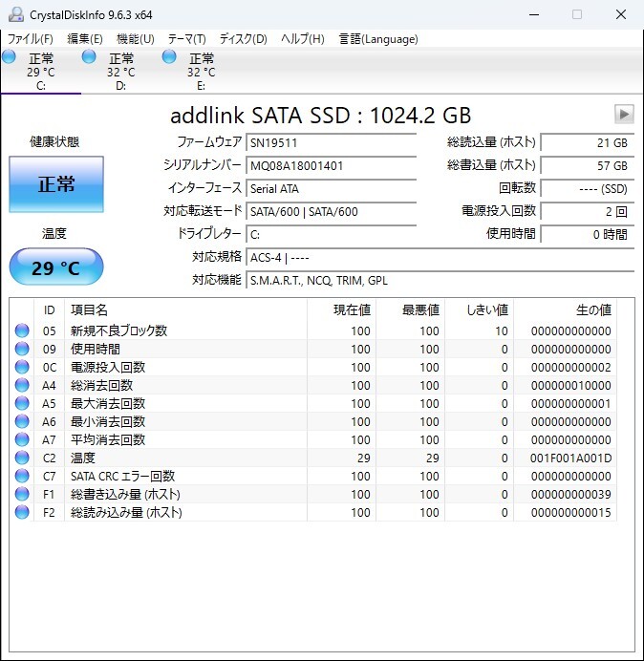Click the total host reads value 21 GB
This screenshot has height=661, width=644.
pyautogui.click(x=587, y=142)
